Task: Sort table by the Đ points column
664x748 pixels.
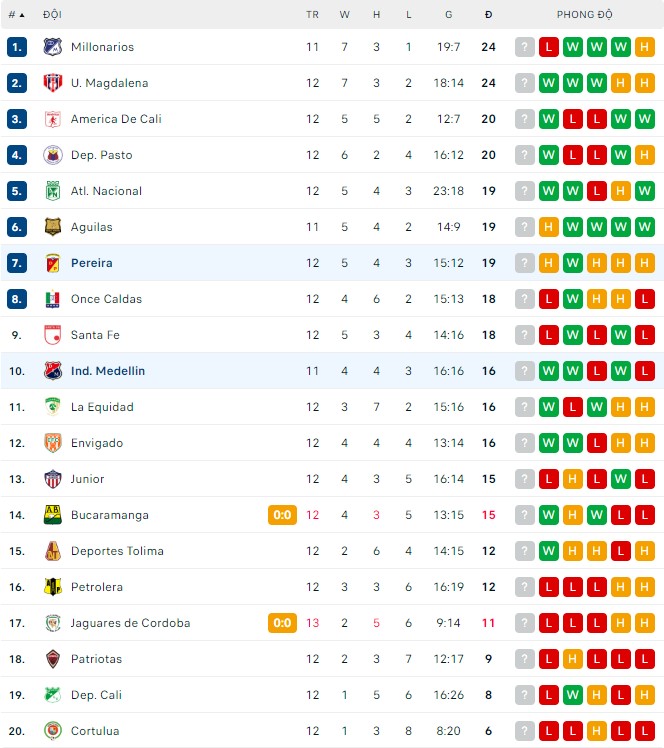Action: 488,15
